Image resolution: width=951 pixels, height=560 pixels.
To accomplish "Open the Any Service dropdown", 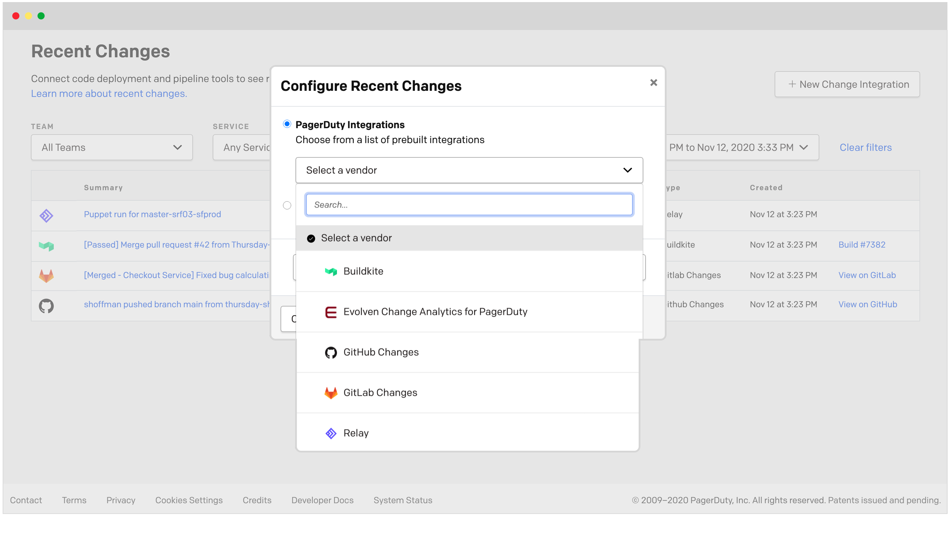I will tap(242, 147).
